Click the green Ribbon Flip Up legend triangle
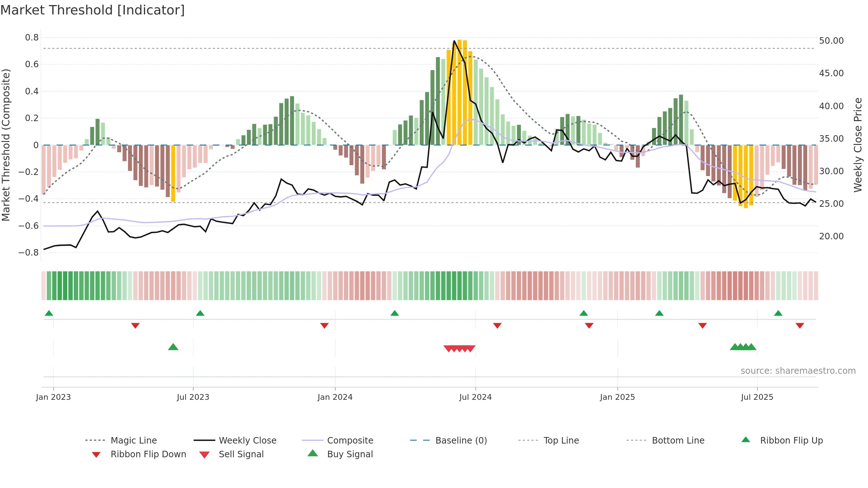This screenshot has width=868, height=488. (x=746, y=440)
